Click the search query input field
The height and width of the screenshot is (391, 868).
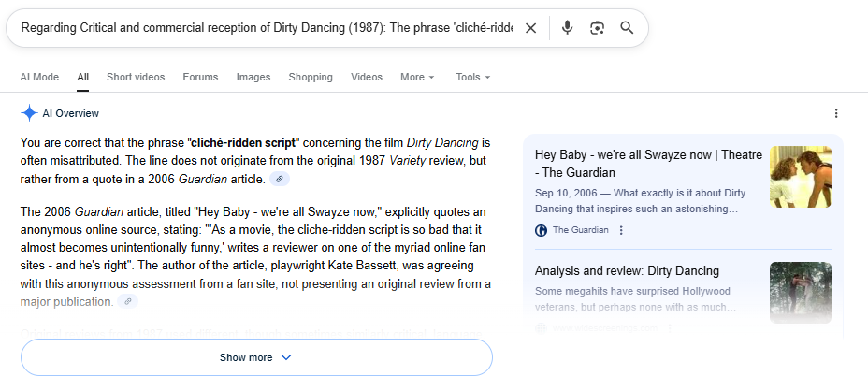267,28
